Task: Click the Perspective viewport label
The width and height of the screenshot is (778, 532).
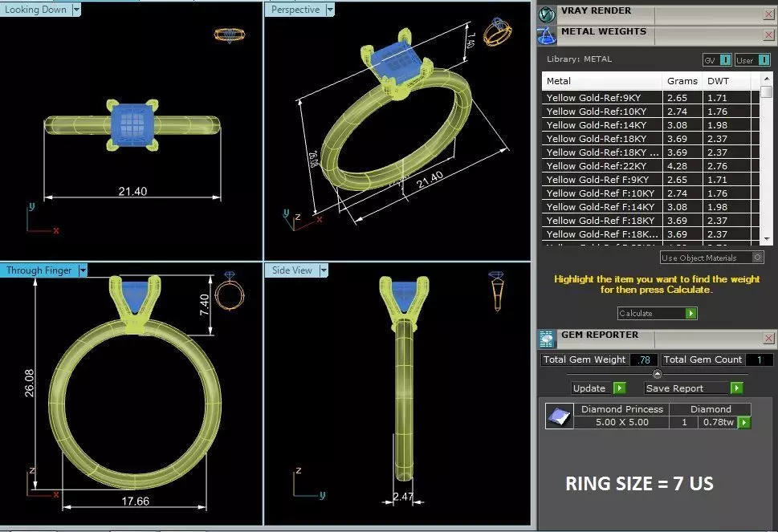Action: 295,10
